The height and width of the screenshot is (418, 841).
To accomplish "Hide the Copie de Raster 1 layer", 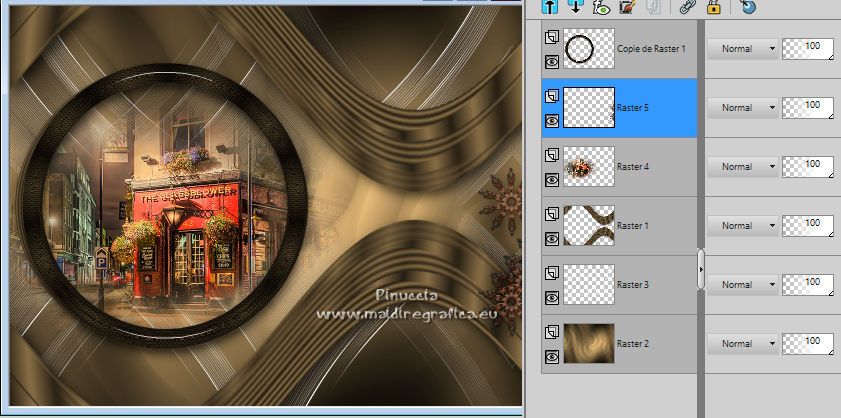I will (551, 61).
